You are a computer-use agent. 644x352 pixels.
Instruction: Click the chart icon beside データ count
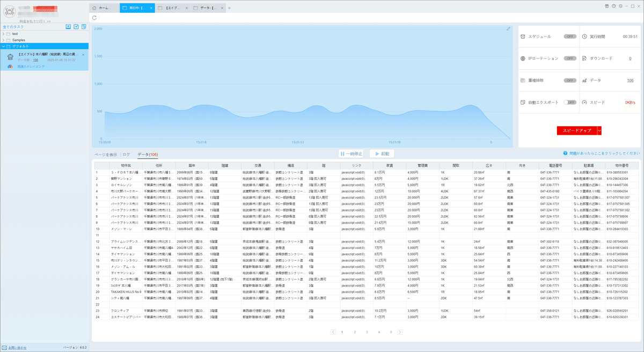click(584, 80)
